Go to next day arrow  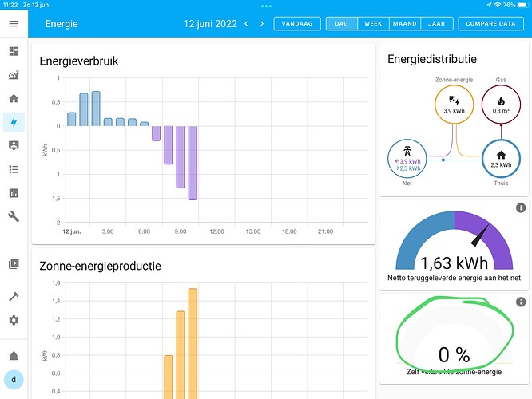click(x=262, y=24)
